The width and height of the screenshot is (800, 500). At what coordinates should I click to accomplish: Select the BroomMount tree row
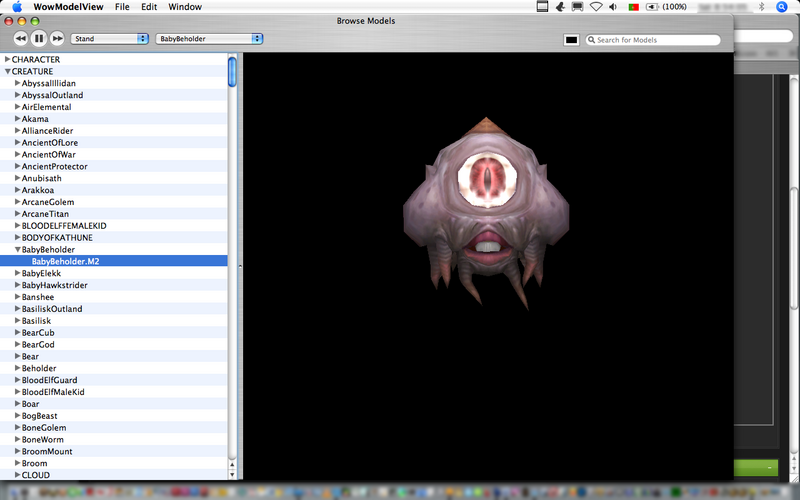pos(114,451)
